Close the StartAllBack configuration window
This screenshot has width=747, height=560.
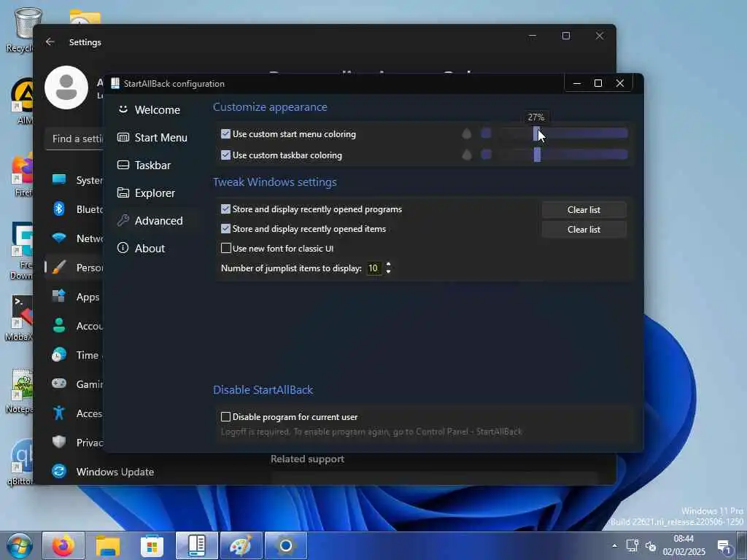coord(620,83)
